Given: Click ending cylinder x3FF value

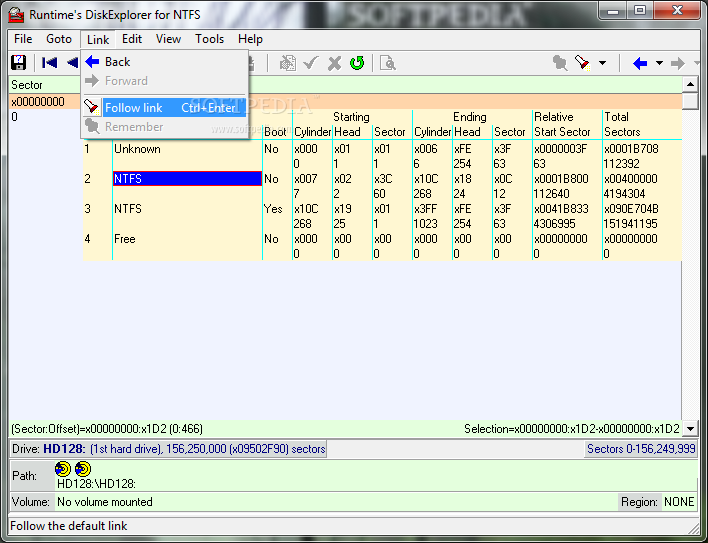Looking at the screenshot, I should tap(425, 209).
